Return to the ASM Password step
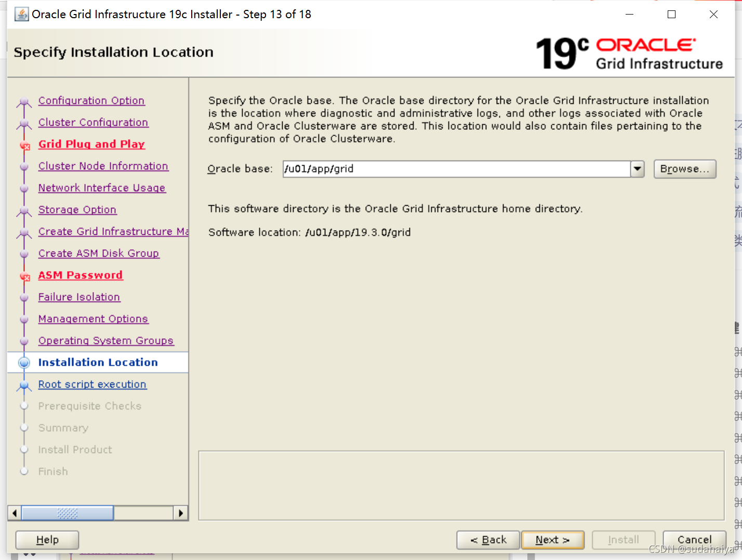Image resolution: width=742 pixels, height=560 pixels. pyautogui.click(x=81, y=275)
